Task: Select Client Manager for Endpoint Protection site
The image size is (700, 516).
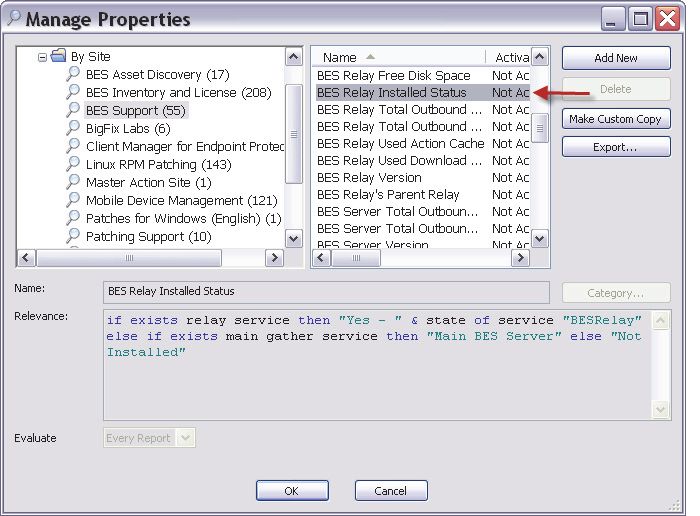Action: click(185, 146)
